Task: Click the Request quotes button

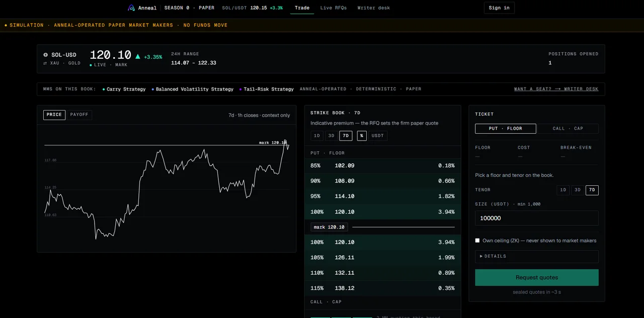Action: 537,277
